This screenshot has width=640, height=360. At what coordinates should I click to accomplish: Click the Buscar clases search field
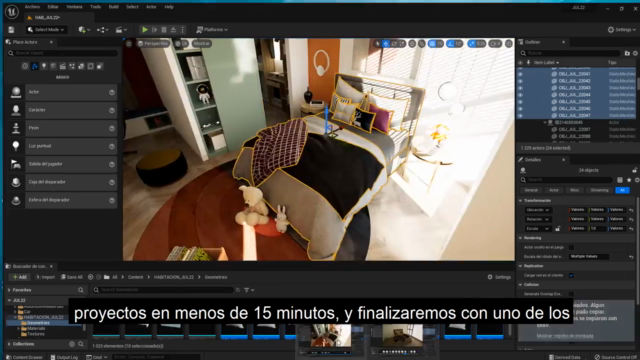click(63, 53)
